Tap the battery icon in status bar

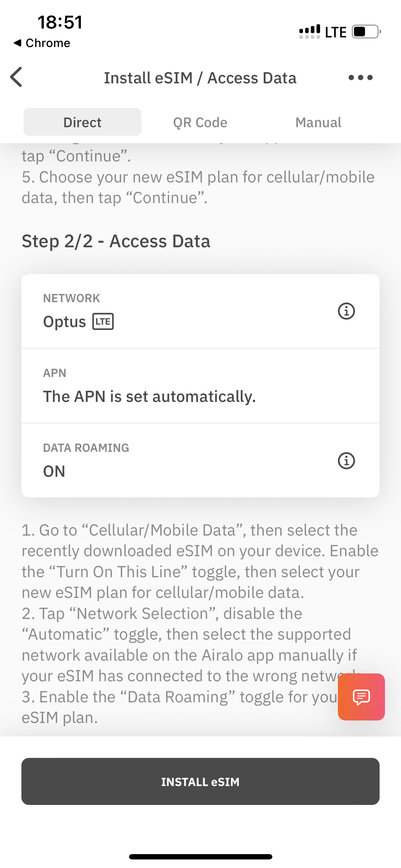click(366, 32)
